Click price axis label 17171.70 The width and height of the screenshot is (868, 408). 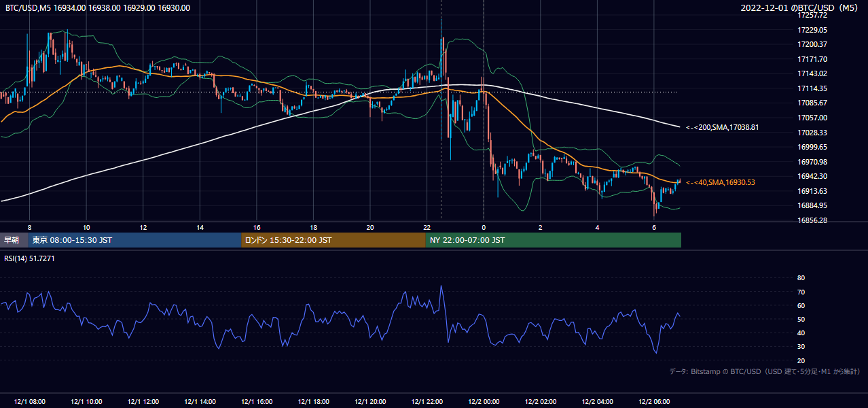(x=812, y=59)
